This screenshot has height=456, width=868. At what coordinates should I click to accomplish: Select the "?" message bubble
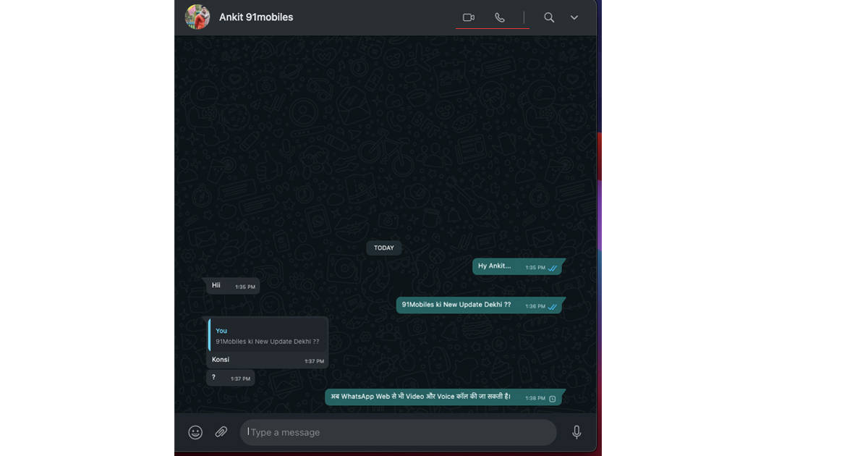pos(214,378)
